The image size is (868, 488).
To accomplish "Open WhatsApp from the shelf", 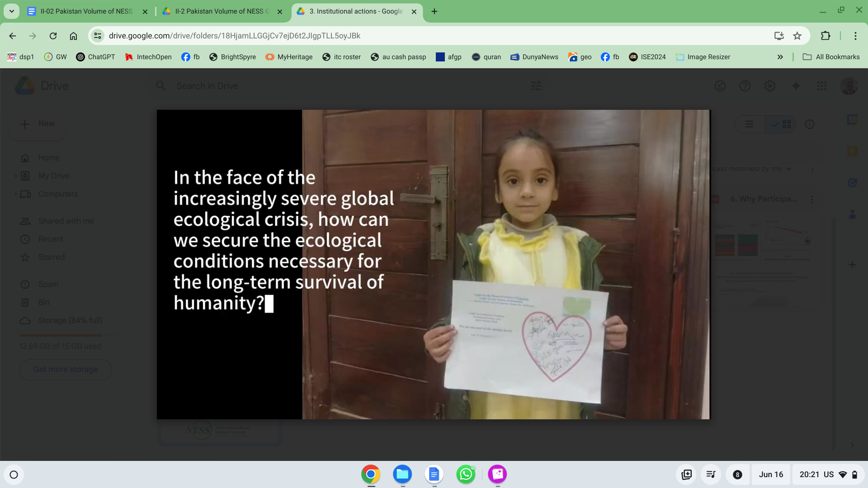I will 466,474.
